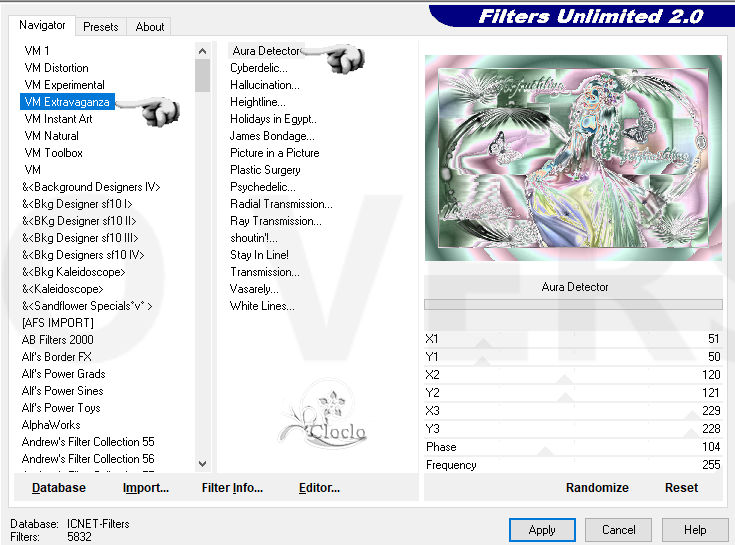Select Alf's Power Toys category
Image resolution: width=735 pixels, height=545 pixels.
point(61,408)
